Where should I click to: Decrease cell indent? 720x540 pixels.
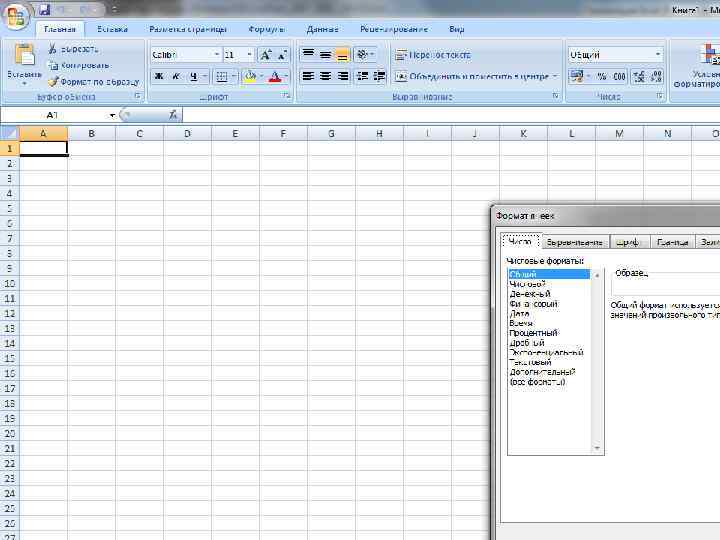tap(362, 76)
